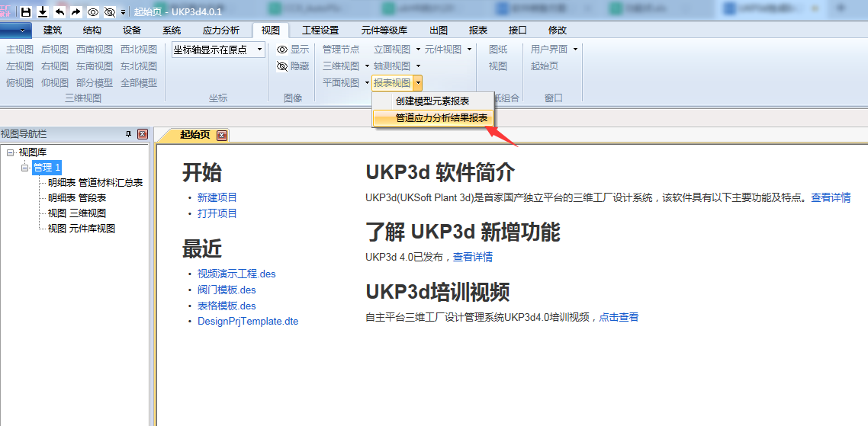Expand the 三维视图 dropdown arrow in the ribbon

[367, 66]
